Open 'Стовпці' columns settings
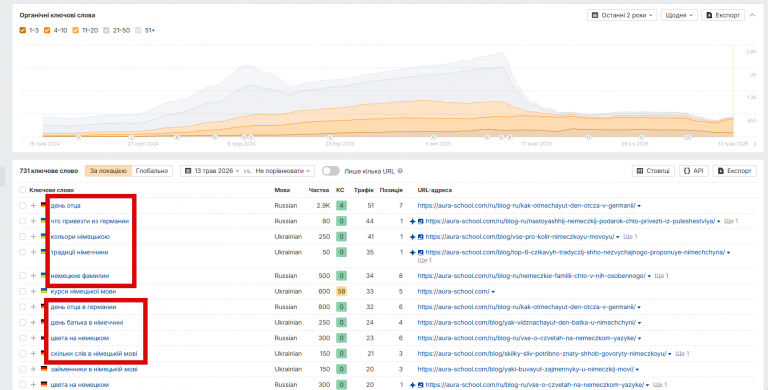Viewport: 768px width, 390px height. click(653, 171)
